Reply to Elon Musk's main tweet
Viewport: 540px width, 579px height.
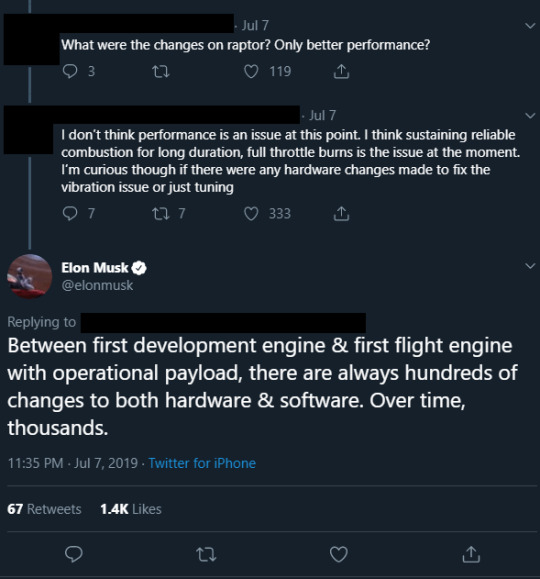tap(74, 554)
